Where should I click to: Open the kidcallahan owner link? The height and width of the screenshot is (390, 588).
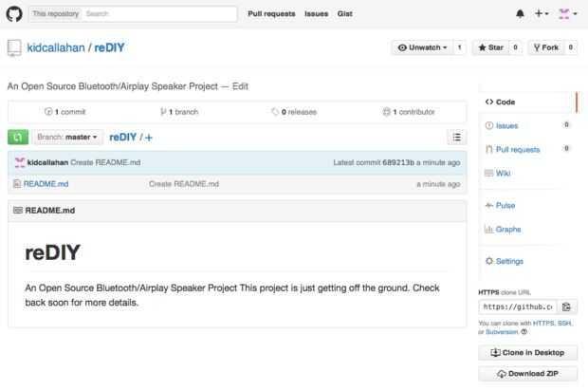56,47
